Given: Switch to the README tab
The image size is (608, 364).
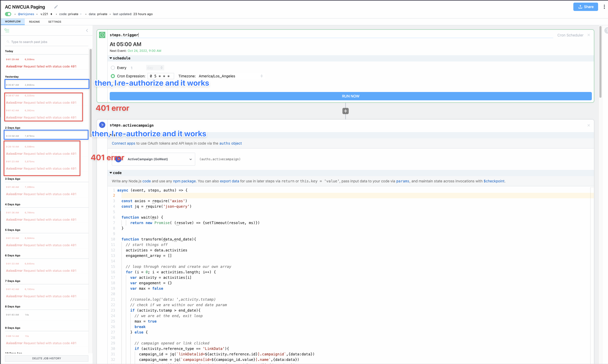Looking at the screenshot, I should tap(34, 22).
